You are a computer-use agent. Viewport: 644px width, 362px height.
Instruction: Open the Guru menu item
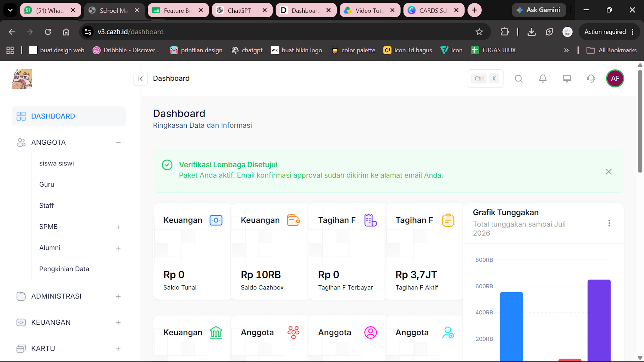pyautogui.click(x=47, y=184)
